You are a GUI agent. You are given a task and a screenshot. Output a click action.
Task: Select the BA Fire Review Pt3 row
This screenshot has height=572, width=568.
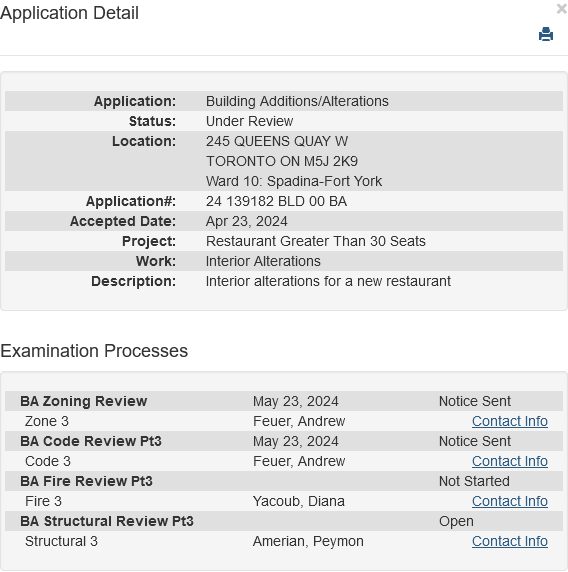[x=284, y=481]
